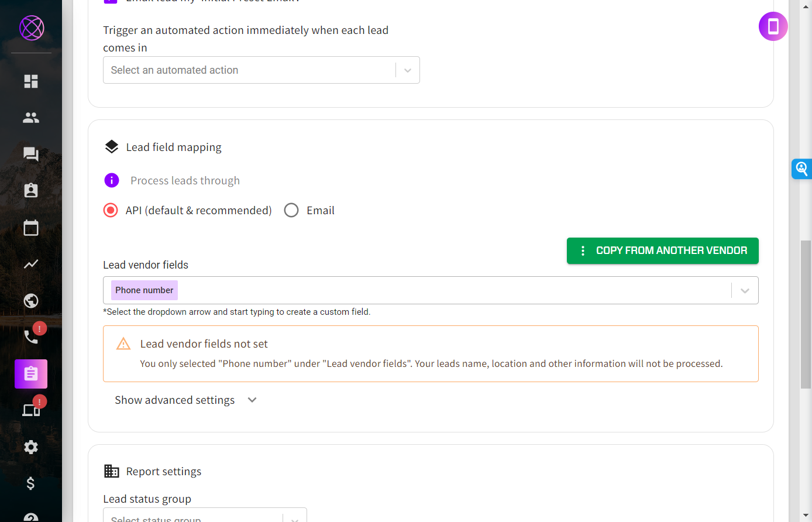Select the Email radio button
812x522 pixels.
pos(291,210)
